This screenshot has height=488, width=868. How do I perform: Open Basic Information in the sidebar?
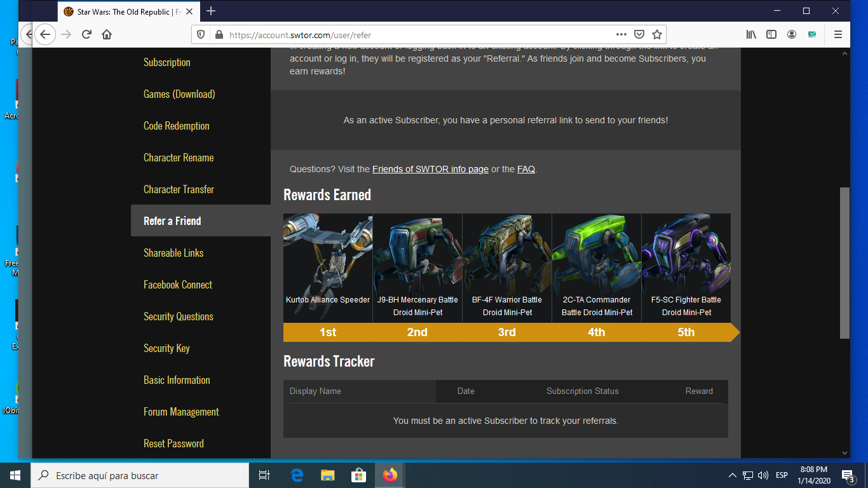pyautogui.click(x=177, y=380)
